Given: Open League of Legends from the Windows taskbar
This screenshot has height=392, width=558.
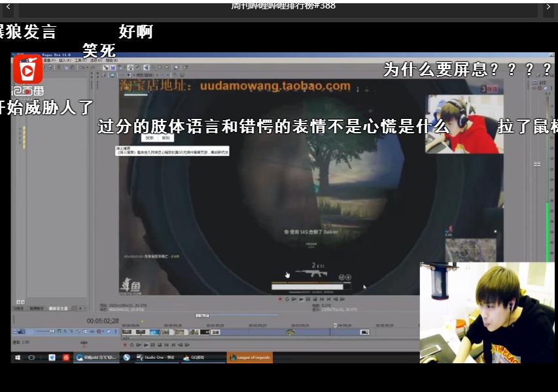Looking at the screenshot, I should [251, 357].
